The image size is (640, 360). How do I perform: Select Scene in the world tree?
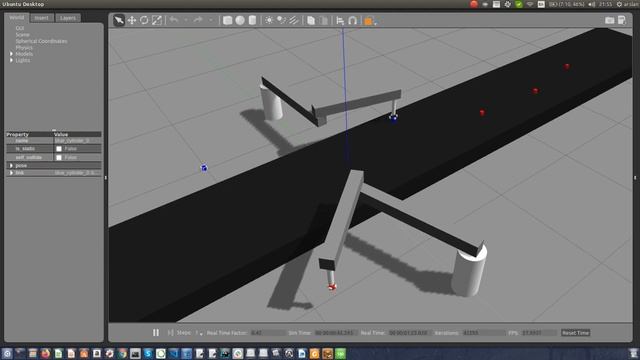[x=22, y=35]
